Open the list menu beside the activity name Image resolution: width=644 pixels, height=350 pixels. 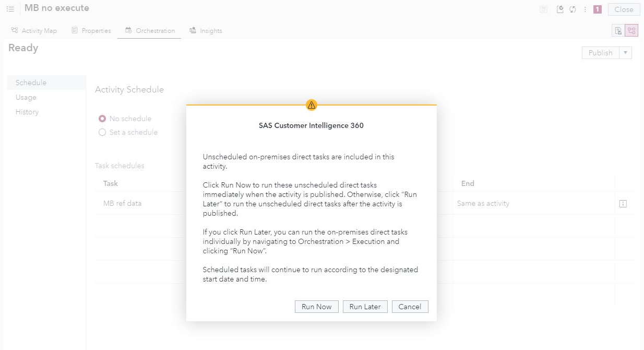(9, 8)
